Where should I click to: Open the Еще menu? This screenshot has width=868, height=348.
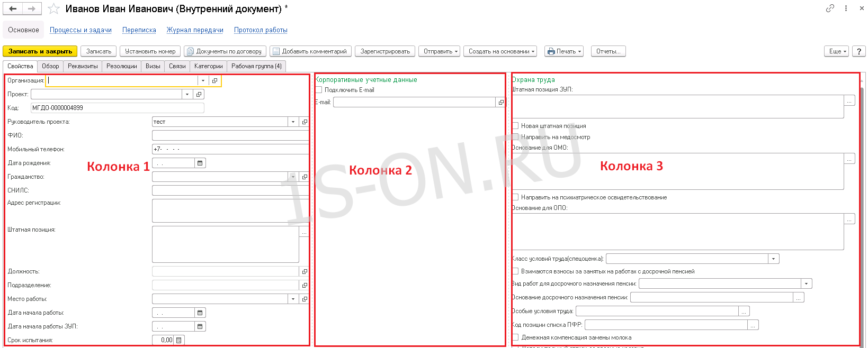(837, 51)
